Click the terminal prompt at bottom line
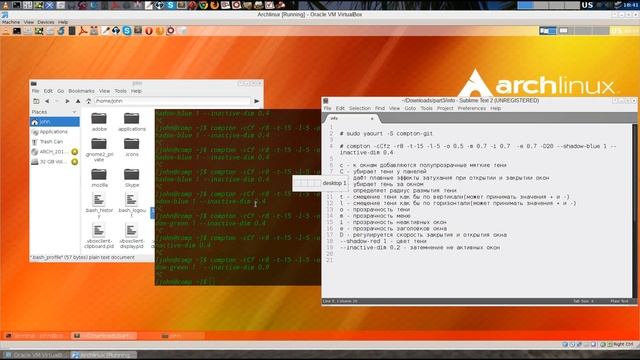This screenshot has height=360, width=640. pyautogui.click(x=185, y=282)
